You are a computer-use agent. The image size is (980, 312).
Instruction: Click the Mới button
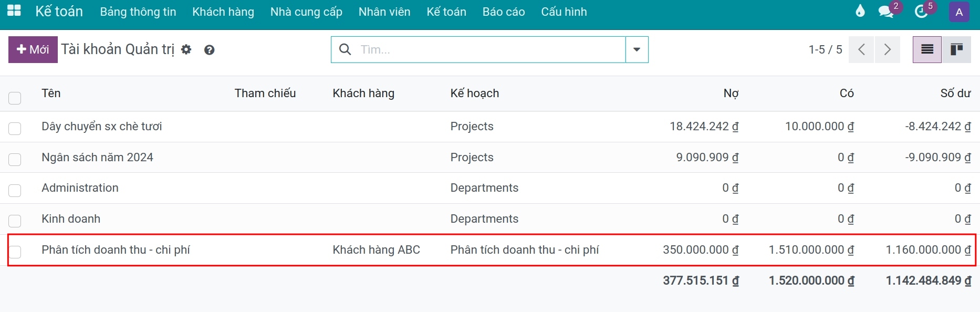[33, 49]
